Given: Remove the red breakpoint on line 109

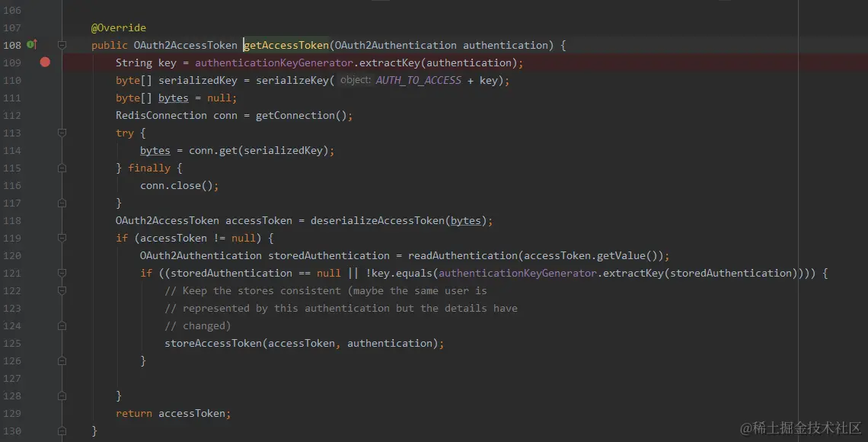Looking at the screenshot, I should tap(45, 62).
